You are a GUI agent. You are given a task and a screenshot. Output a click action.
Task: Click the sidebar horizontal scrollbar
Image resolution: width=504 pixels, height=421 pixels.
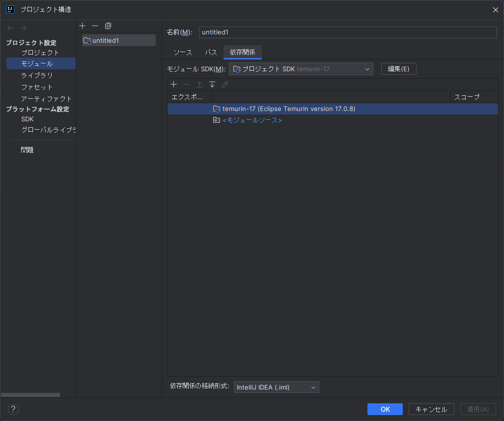coord(30,395)
